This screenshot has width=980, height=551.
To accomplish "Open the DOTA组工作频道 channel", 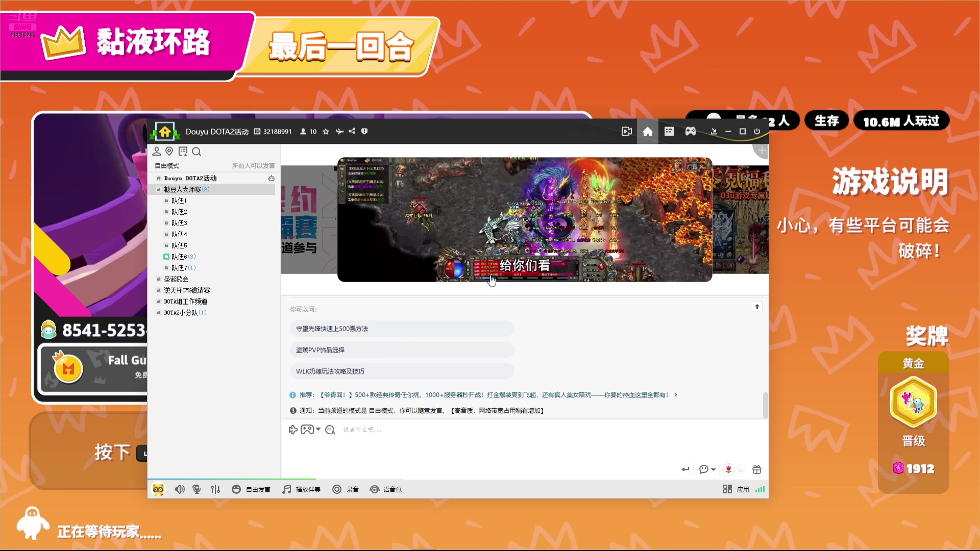I will point(185,302).
